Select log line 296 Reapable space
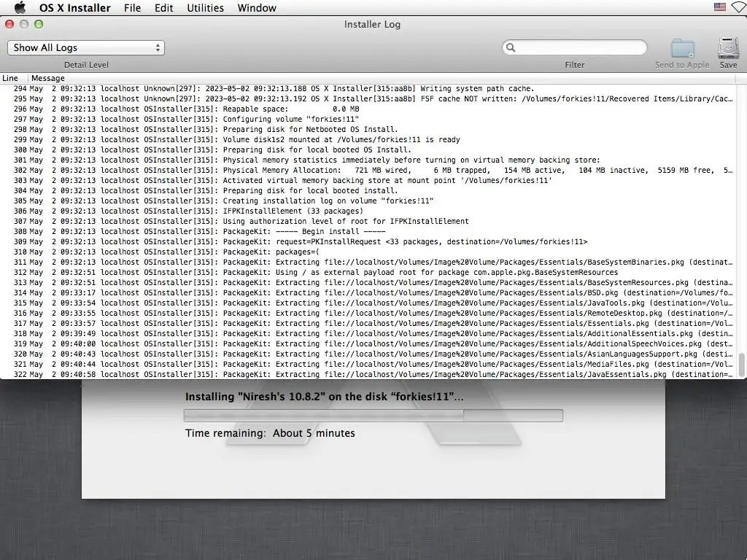This screenshot has height=560, width=747. click(x=368, y=109)
